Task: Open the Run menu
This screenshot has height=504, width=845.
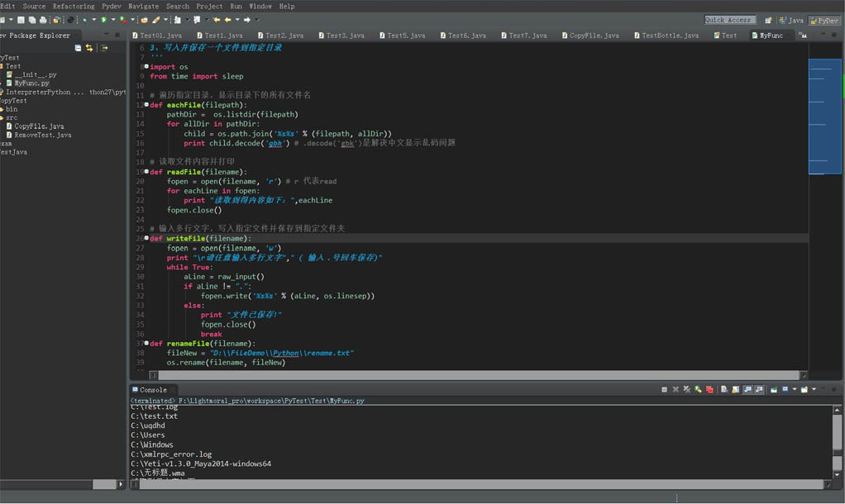Action: coord(236,6)
